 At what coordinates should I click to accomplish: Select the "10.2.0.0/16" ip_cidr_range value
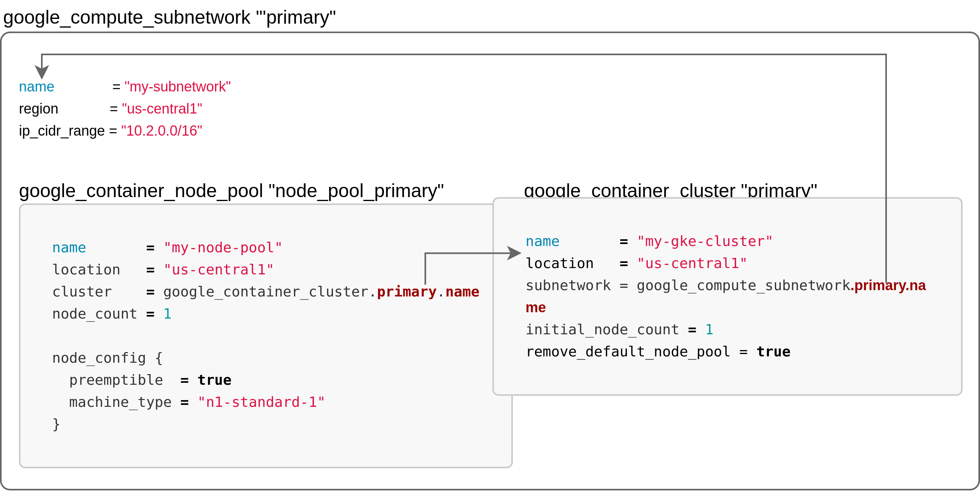(161, 131)
